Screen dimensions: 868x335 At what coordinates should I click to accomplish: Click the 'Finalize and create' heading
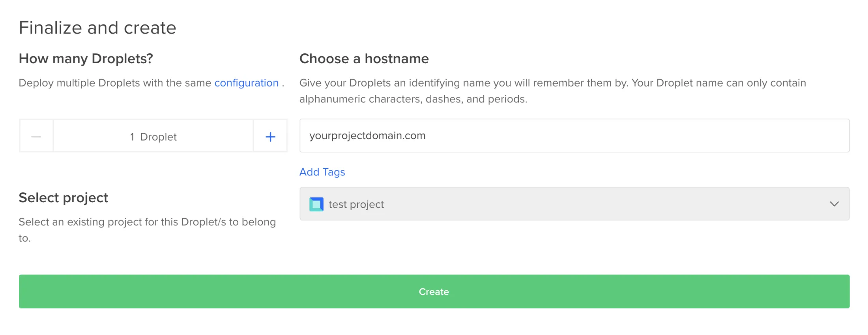pyautogui.click(x=97, y=28)
